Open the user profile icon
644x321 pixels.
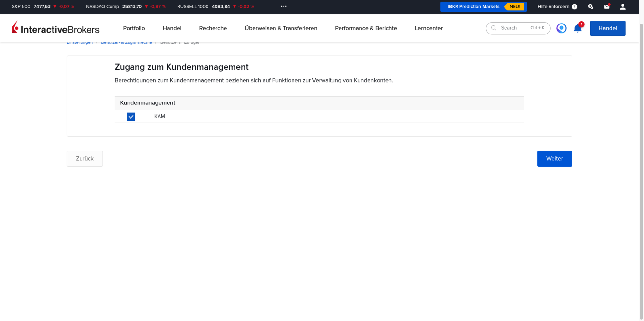click(623, 6)
